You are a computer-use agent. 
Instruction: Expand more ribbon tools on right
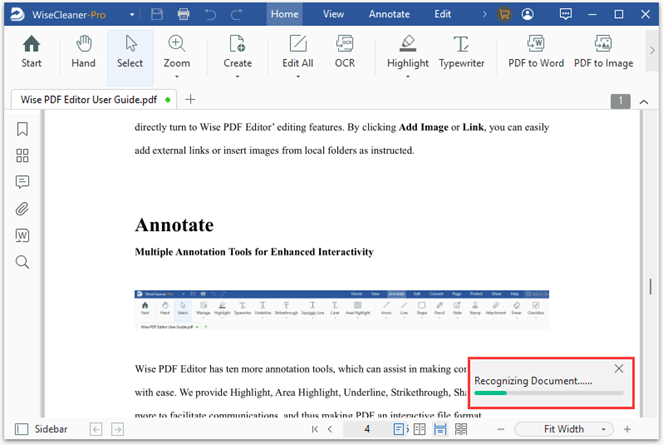(x=652, y=50)
